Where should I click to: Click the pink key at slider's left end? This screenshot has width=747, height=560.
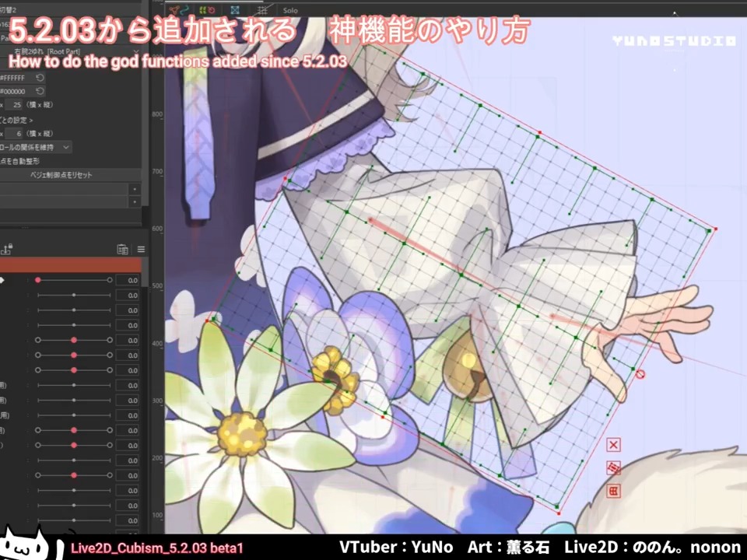[x=37, y=280]
